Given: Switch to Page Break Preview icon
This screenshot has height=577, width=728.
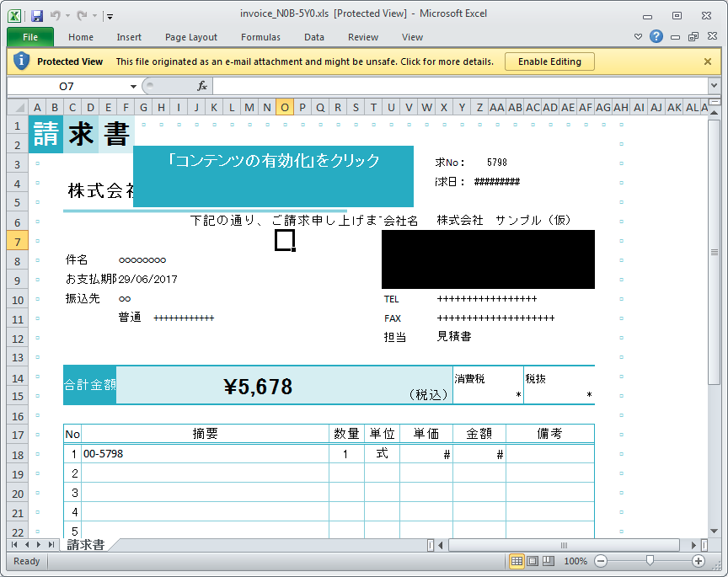Looking at the screenshot, I should (x=549, y=561).
